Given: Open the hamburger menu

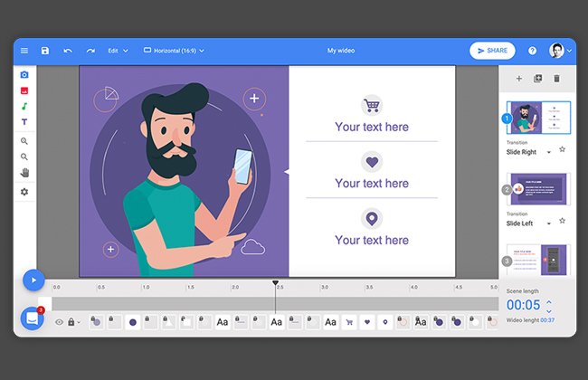Looking at the screenshot, I should tap(24, 51).
